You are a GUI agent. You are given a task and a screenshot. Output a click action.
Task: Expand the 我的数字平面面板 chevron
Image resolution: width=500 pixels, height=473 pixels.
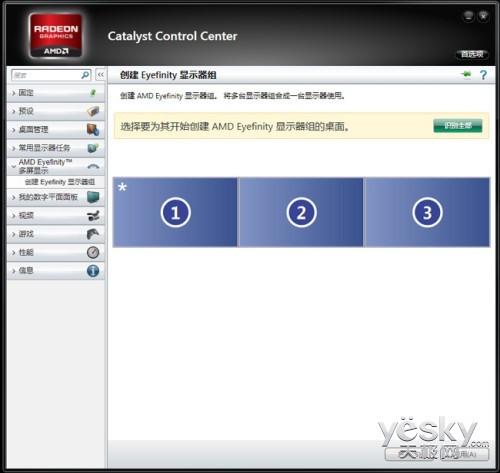click(14, 197)
